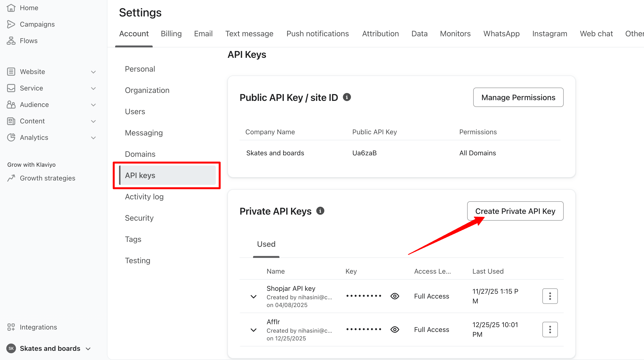Open Skates and boards account dropdown

pyautogui.click(x=88, y=348)
